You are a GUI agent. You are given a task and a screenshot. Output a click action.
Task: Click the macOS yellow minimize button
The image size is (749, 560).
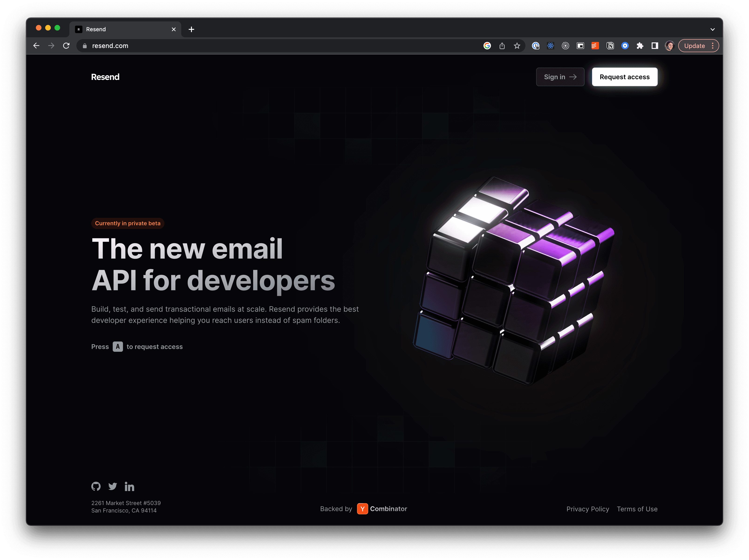pyautogui.click(x=48, y=28)
